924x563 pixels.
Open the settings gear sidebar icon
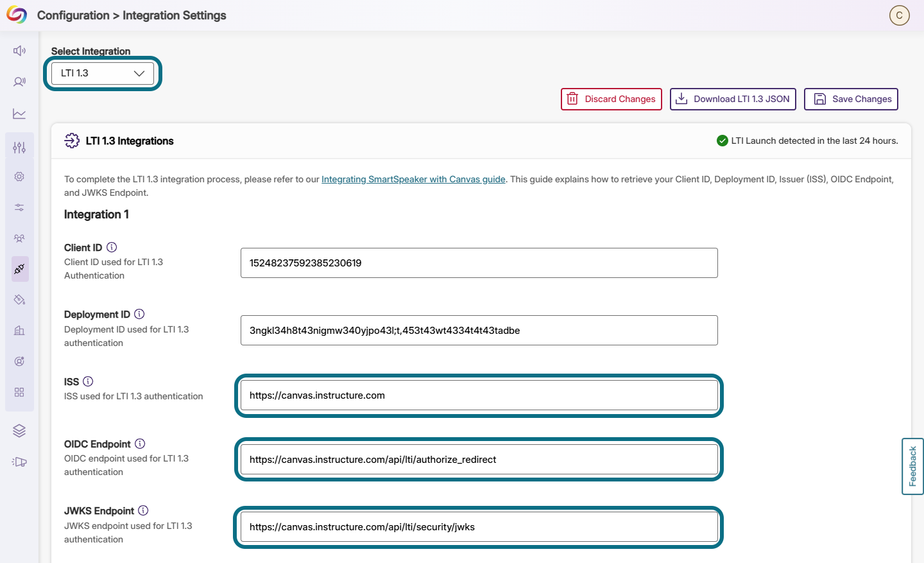19,177
